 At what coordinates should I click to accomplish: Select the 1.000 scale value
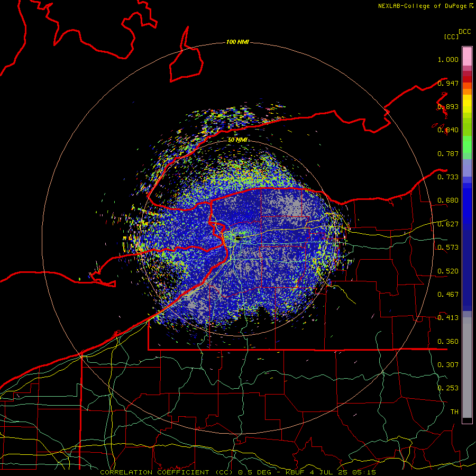point(448,59)
